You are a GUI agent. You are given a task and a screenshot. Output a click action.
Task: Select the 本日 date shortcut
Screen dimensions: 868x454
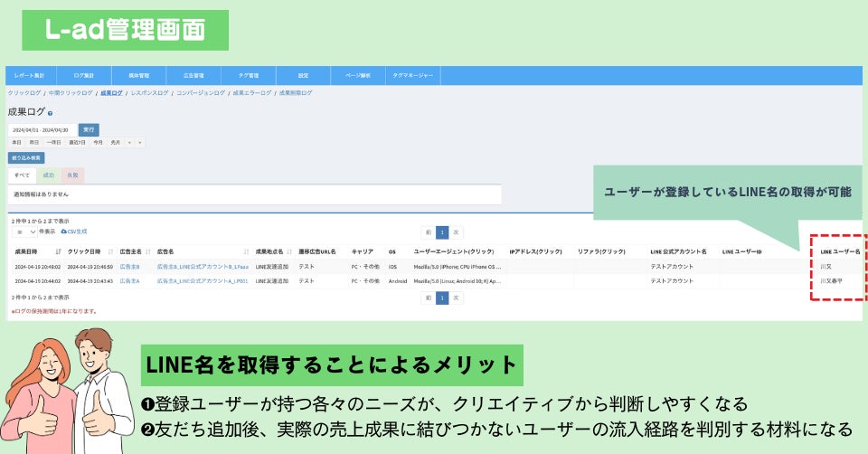tap(16, 142)
